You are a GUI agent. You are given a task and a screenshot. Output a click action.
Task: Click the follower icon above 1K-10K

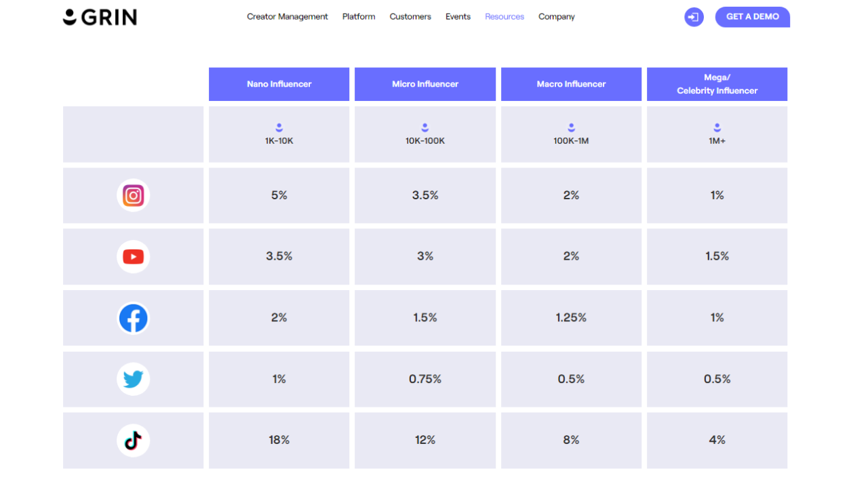coord(279,127)
